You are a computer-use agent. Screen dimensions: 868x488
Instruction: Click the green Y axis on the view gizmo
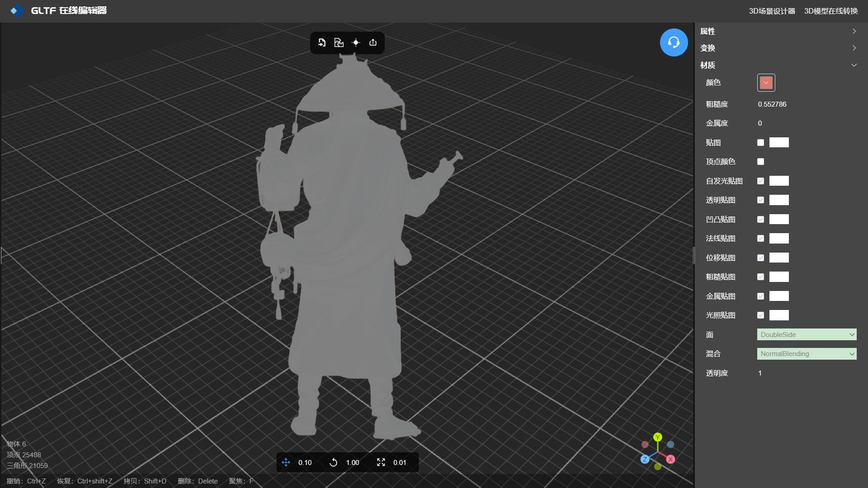point(658,437)
